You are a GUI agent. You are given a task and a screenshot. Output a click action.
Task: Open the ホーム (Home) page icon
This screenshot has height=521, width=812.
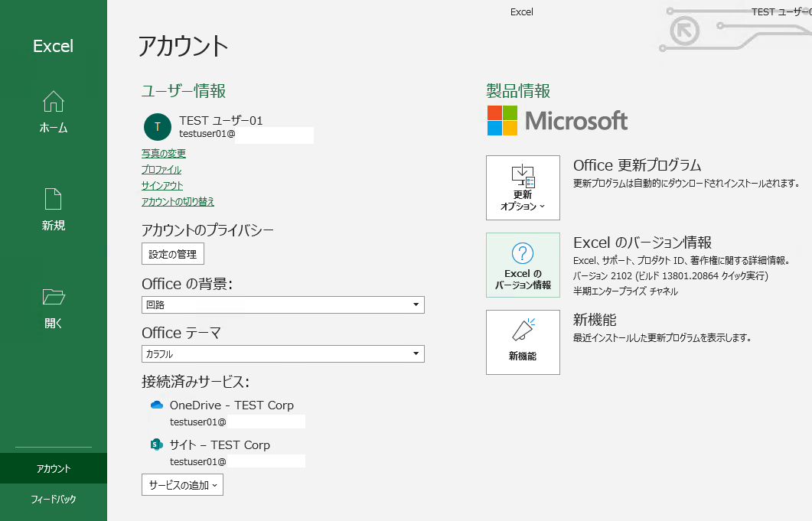point(54,102)
